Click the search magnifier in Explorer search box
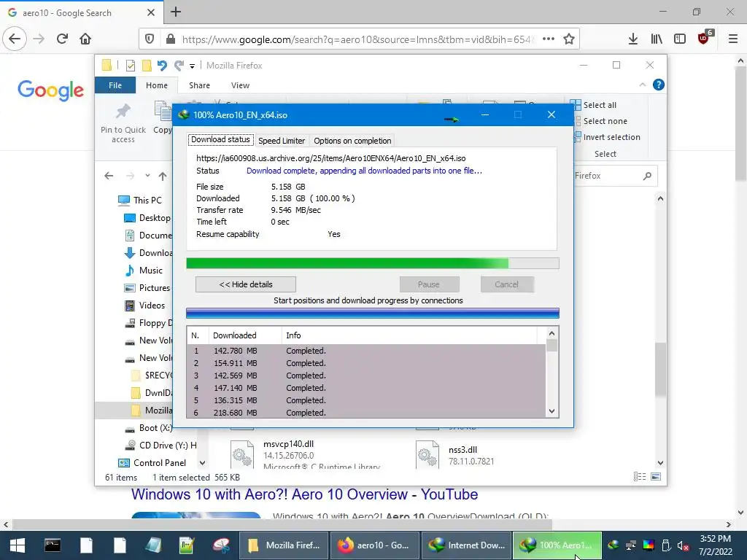Screen dimensions: 747x560 647,176
